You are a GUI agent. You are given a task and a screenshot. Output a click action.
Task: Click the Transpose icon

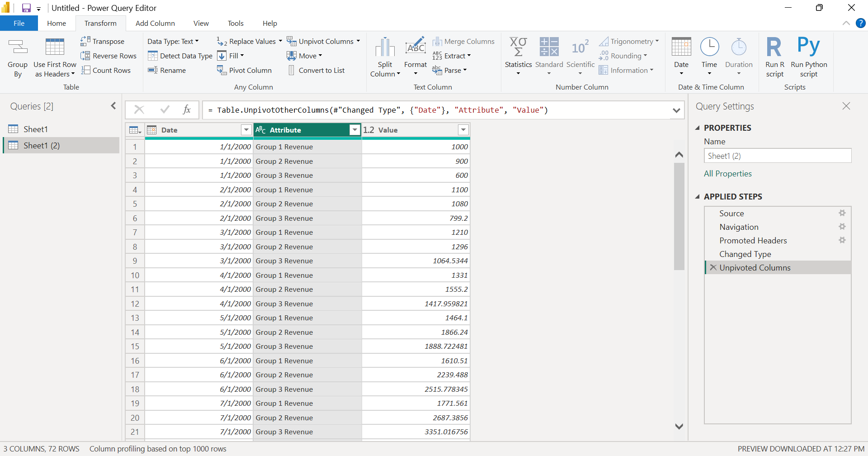85,41
